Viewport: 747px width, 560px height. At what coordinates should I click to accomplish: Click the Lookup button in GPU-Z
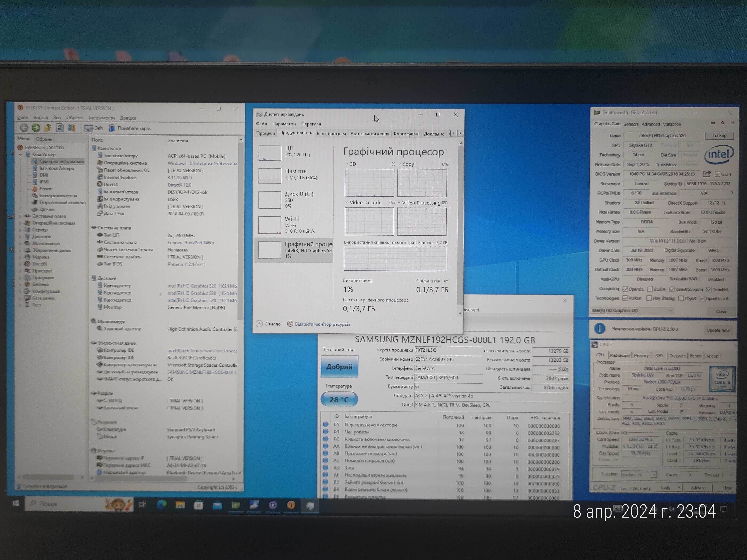click(719, 136)
